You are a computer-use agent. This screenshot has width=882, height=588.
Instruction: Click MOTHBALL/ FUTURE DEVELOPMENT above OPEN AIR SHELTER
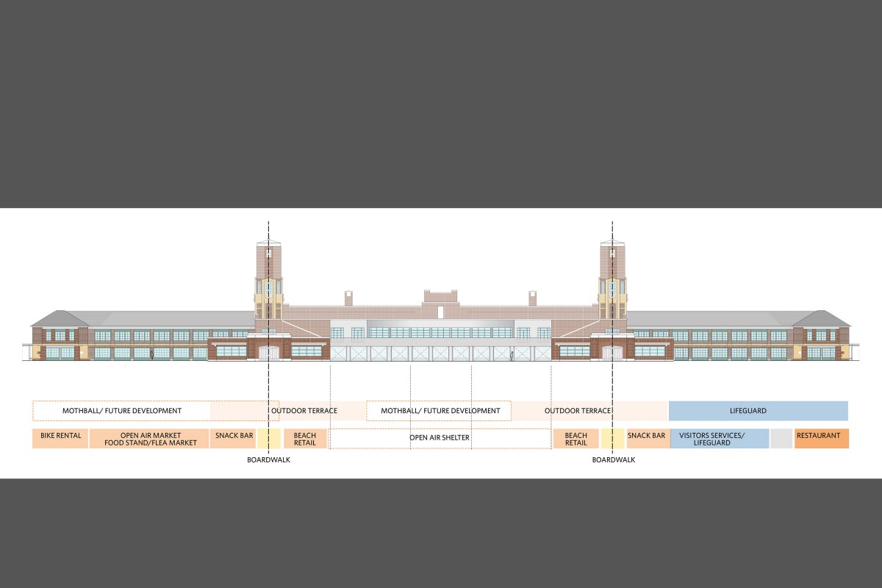[441, 411]
